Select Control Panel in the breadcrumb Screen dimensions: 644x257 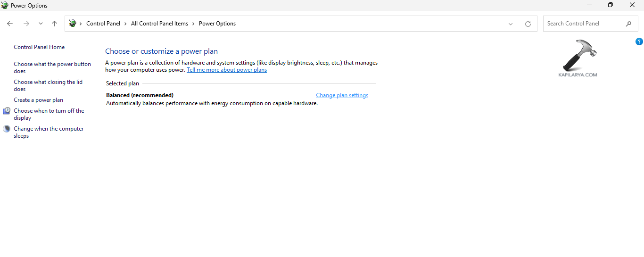[x=103, y=24]
